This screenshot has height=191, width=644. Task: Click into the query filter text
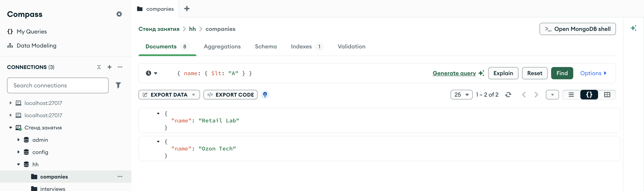click(214, 73)
